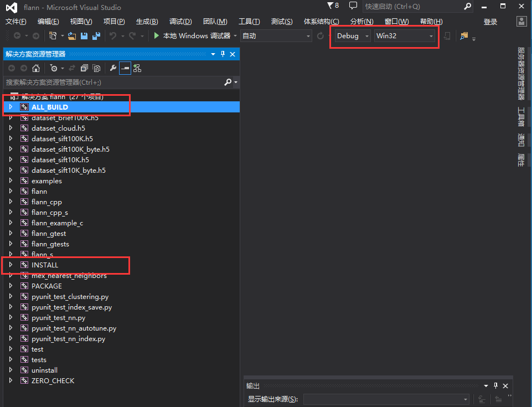
Task: Expand the flann_cpp project node
Action: 11,202
